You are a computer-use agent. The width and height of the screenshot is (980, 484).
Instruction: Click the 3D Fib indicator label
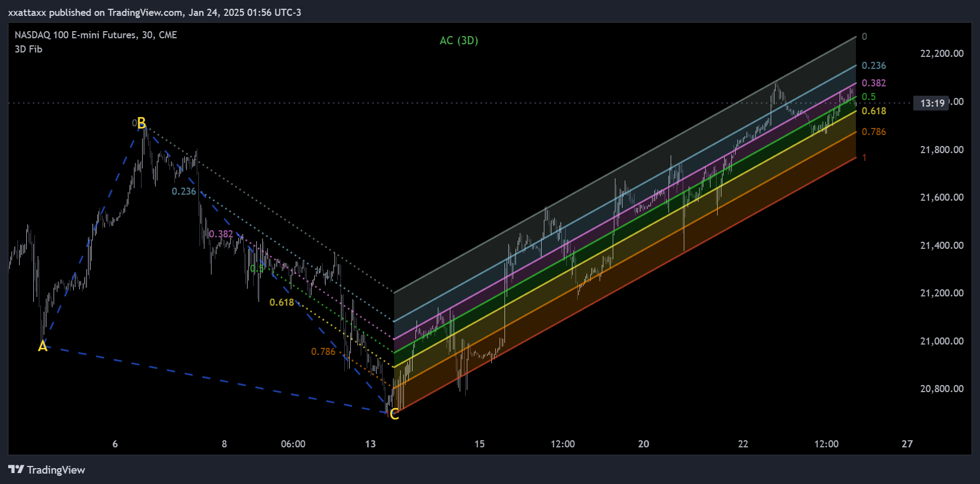coord(28,49)
